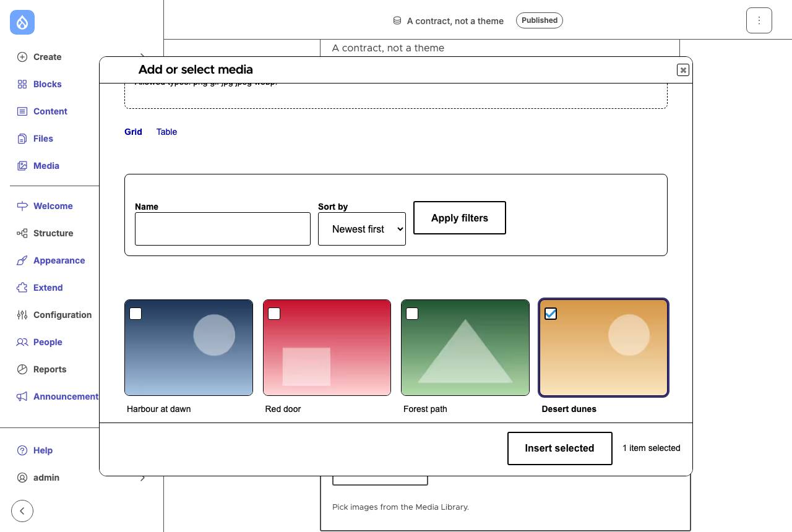Click the Media image icon
The width and height of the screenshot is (792, 532).
22,166
